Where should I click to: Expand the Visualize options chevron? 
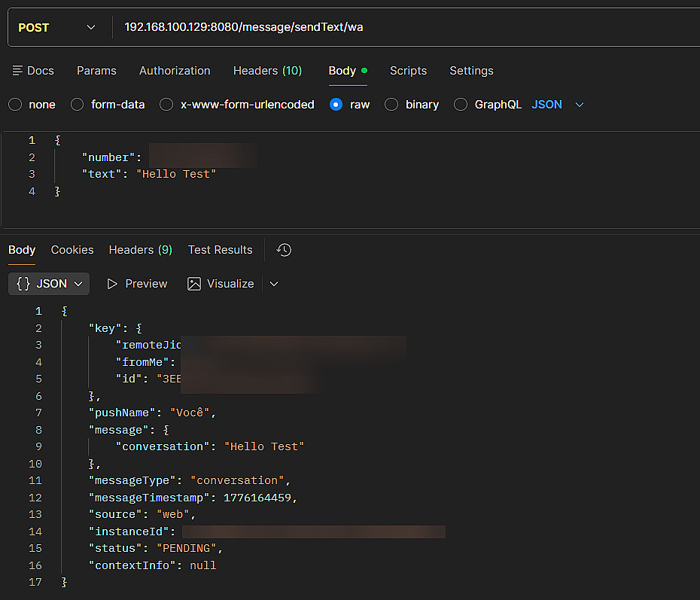coord(274,284)
